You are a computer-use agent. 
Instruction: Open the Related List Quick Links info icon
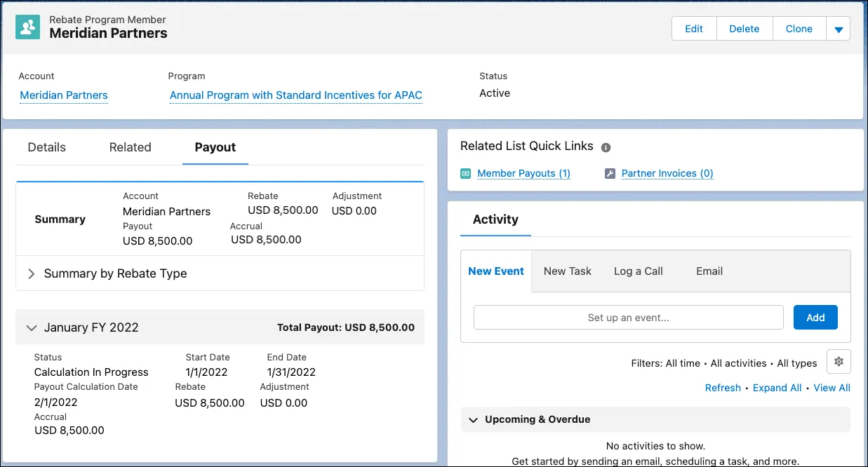[x=606, y=147]
